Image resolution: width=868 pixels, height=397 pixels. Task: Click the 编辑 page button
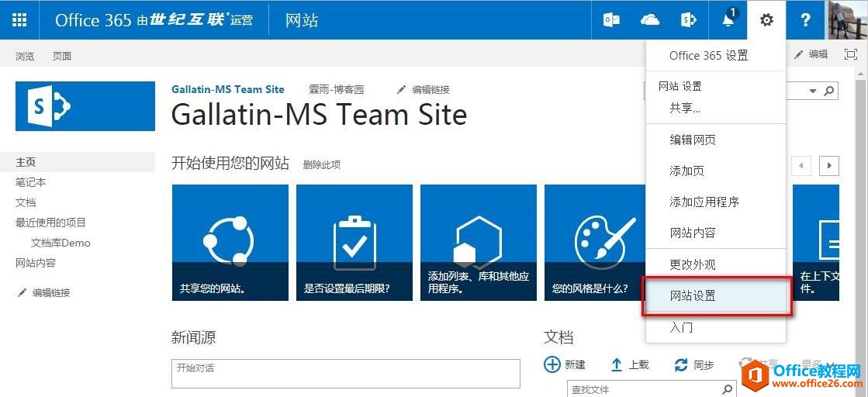tap(811, 54)
